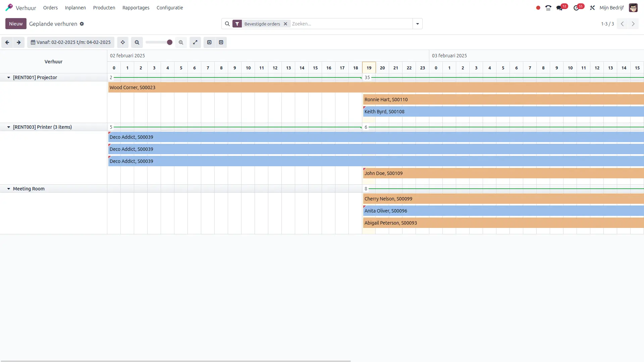Click the backward navigation arrow icon

point(7,42)
